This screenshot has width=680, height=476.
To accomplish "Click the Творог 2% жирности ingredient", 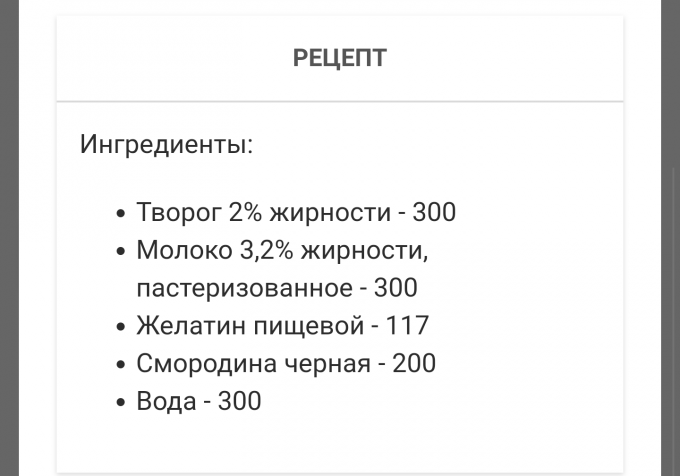I will tap(263, 212).
